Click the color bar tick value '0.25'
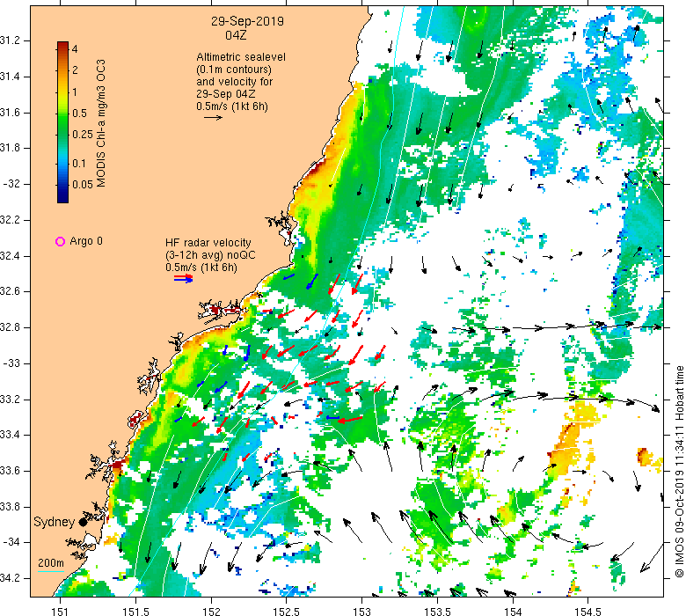Screen dimensions: 686x616 (x=83, y=135)
